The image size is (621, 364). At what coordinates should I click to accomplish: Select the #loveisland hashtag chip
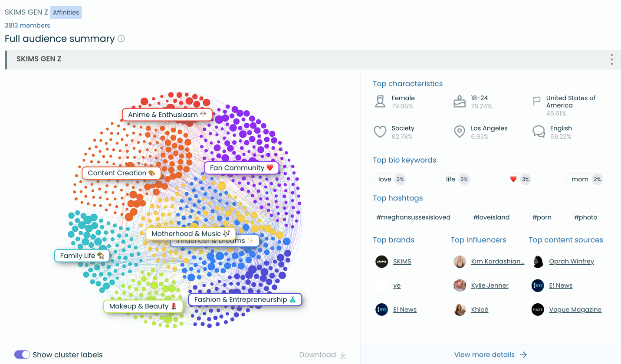pos(492,217)
